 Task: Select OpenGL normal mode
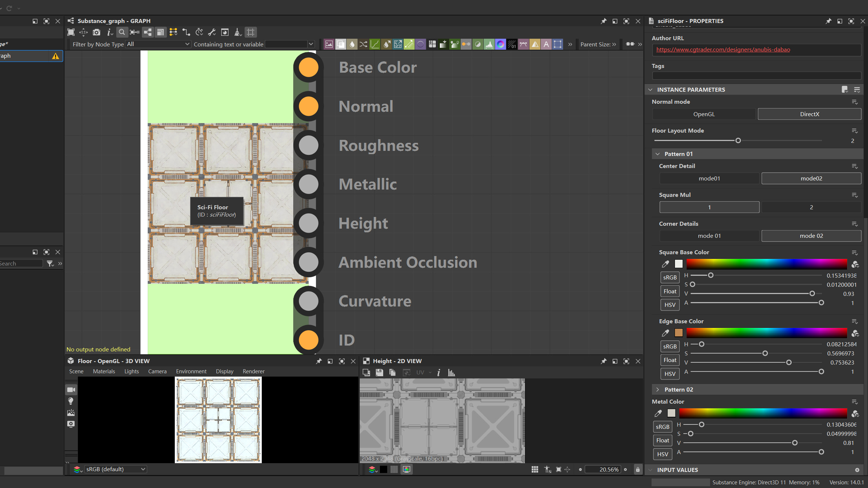(x=703, y=114)
